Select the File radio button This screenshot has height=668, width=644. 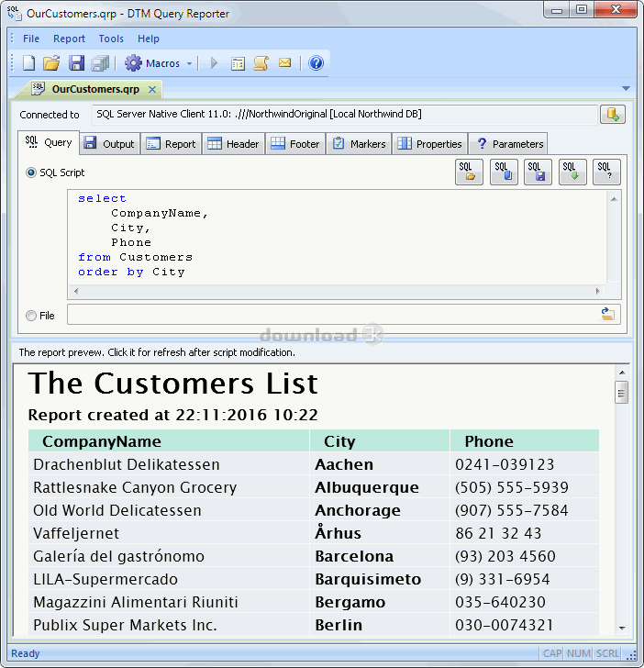[x=32, y=316]
